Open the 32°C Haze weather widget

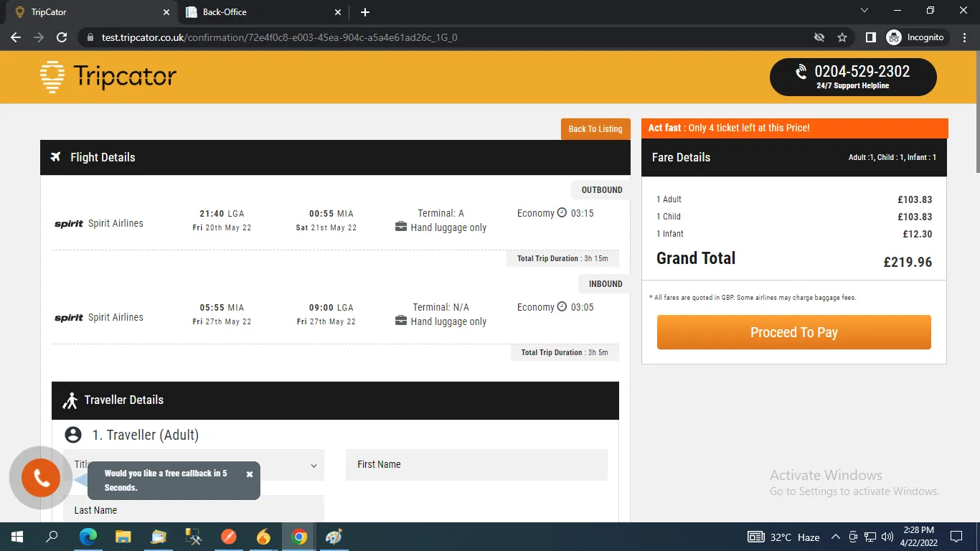coord(783,537)
